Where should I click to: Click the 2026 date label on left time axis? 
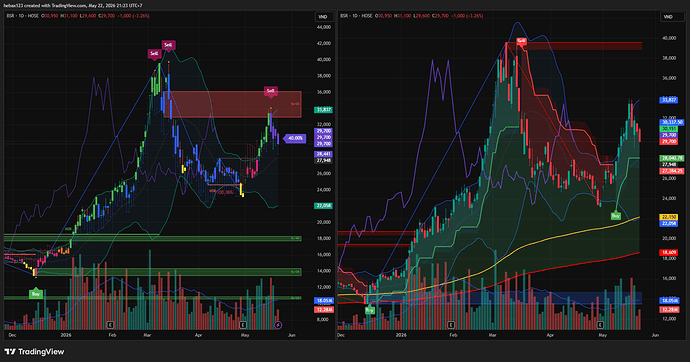66,335
